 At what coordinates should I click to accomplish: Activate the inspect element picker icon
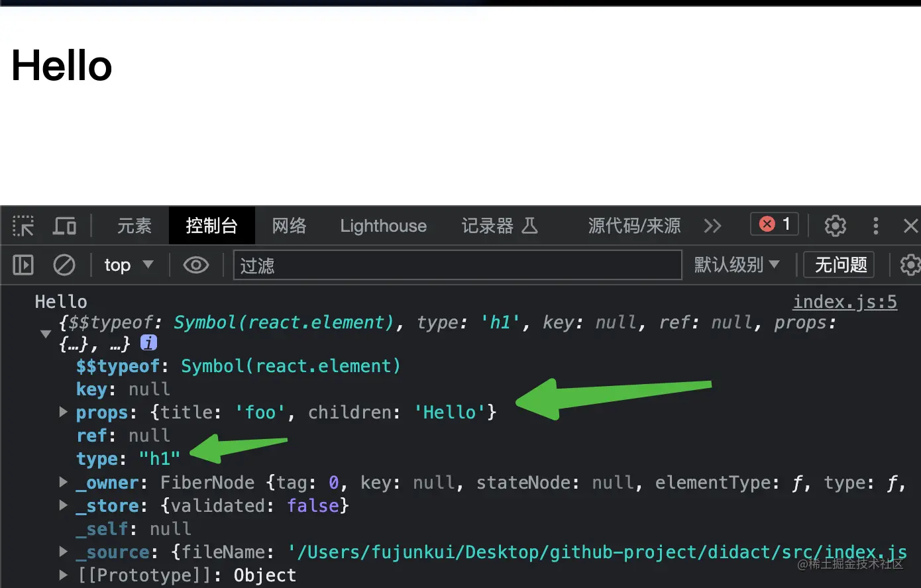tap(23, 226)
